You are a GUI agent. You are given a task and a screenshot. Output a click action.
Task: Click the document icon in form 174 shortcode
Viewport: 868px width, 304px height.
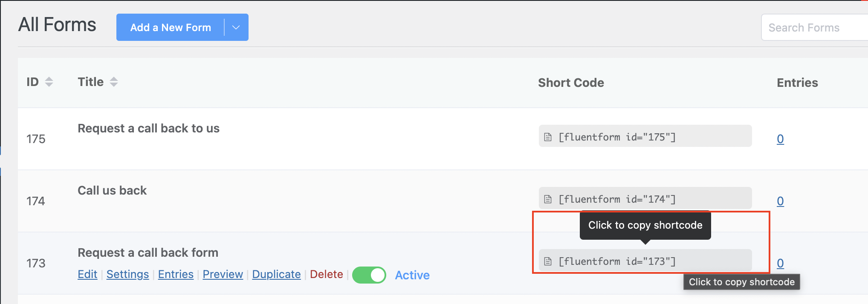click(x=548, y=198)
